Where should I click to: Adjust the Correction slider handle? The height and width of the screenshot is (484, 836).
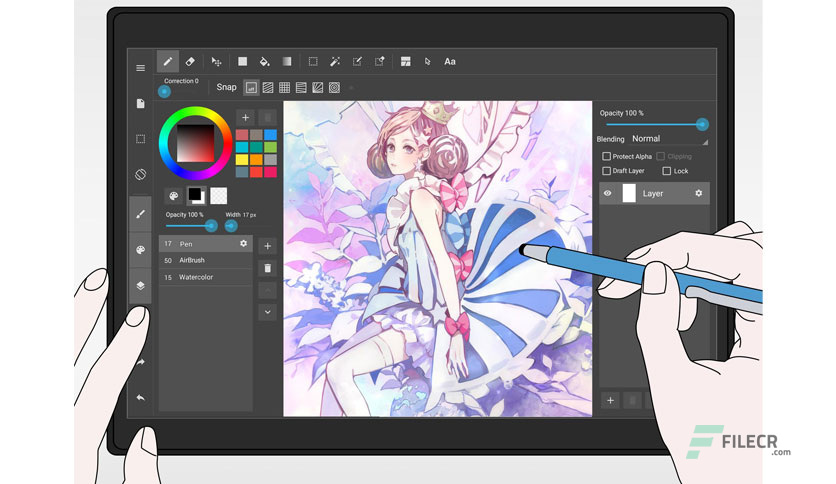point(164,92)
